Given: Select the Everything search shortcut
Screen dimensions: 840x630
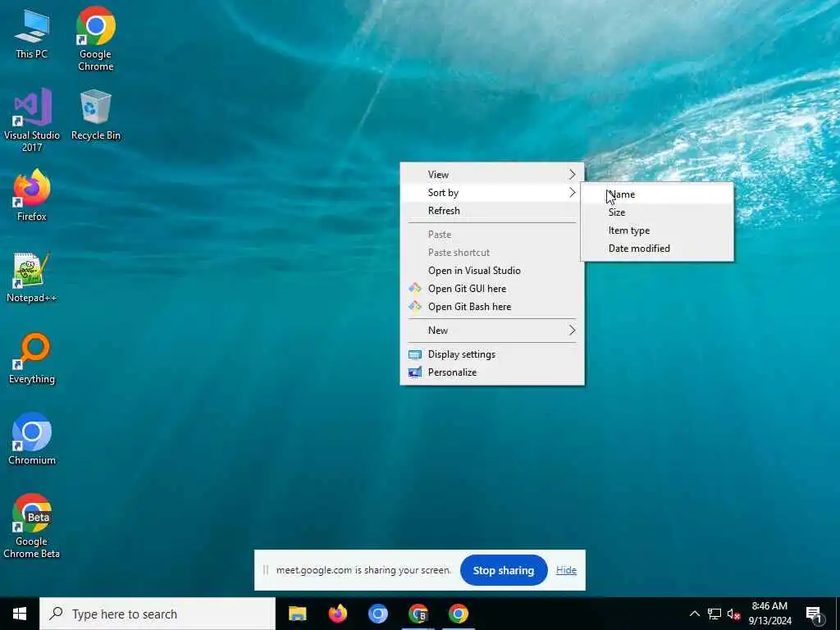Looking at the screenshot, I should click(32, 358).
